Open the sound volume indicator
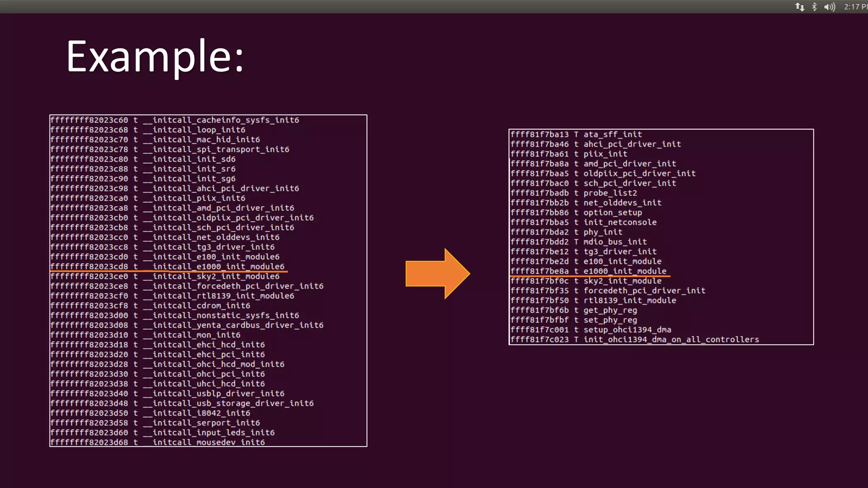 pos(829,7)
